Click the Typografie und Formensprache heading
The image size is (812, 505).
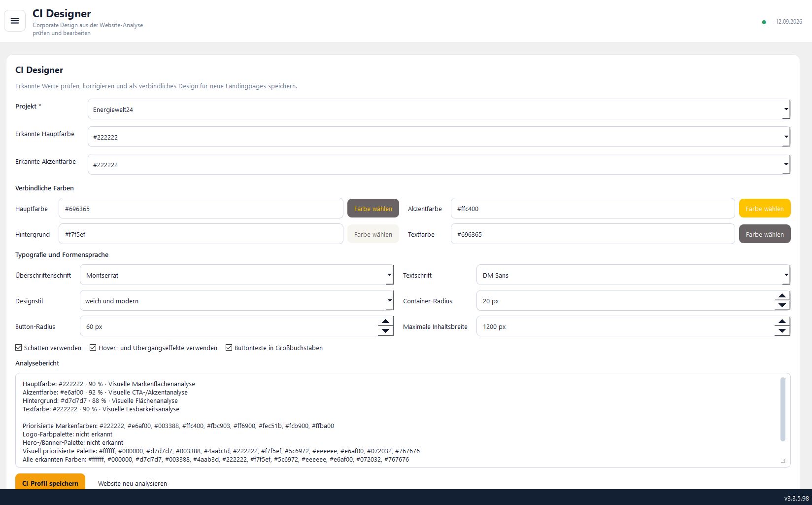click(62, 254)
